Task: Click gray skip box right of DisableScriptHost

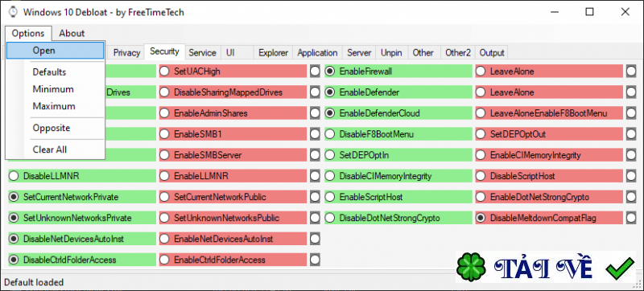Action: (x=631, y=176)
